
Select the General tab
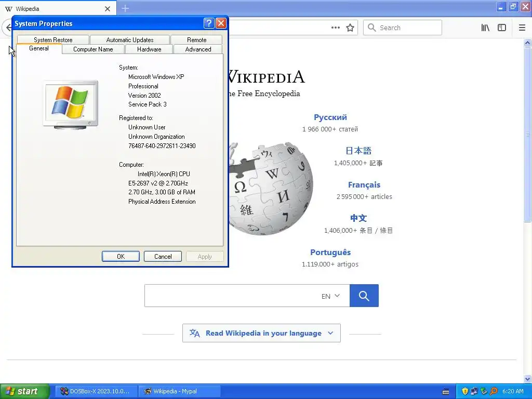tap(39, 48)
